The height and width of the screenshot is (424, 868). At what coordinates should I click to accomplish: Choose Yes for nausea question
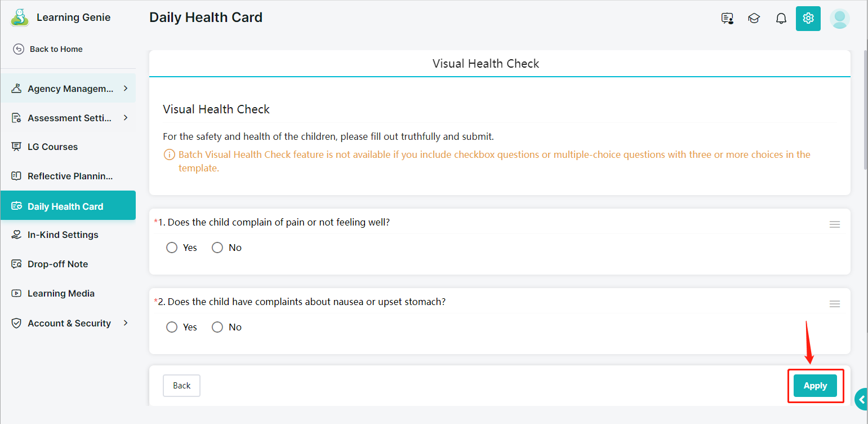coord(172,327)
